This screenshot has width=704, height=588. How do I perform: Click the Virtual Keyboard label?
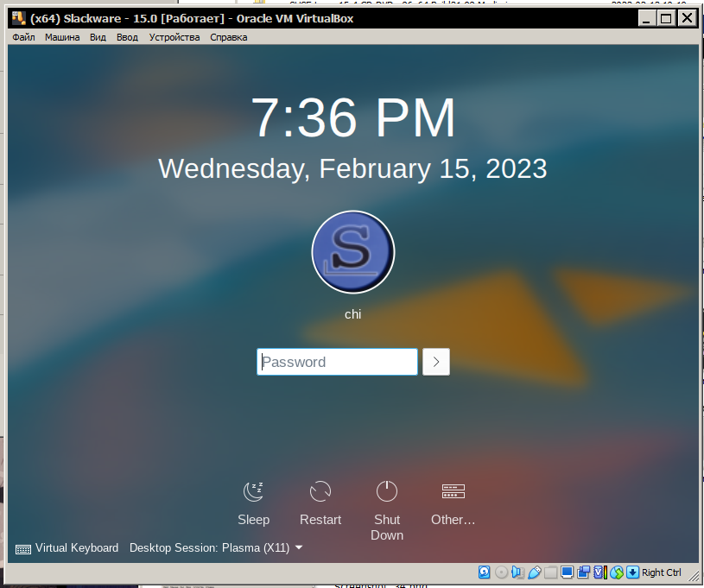coord(77,548)
